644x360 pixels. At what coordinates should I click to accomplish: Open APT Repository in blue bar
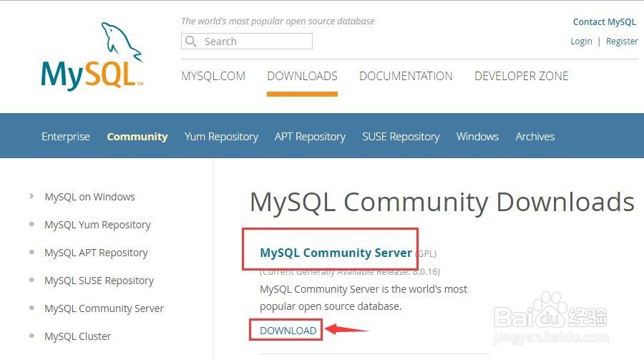click(310, 137)
